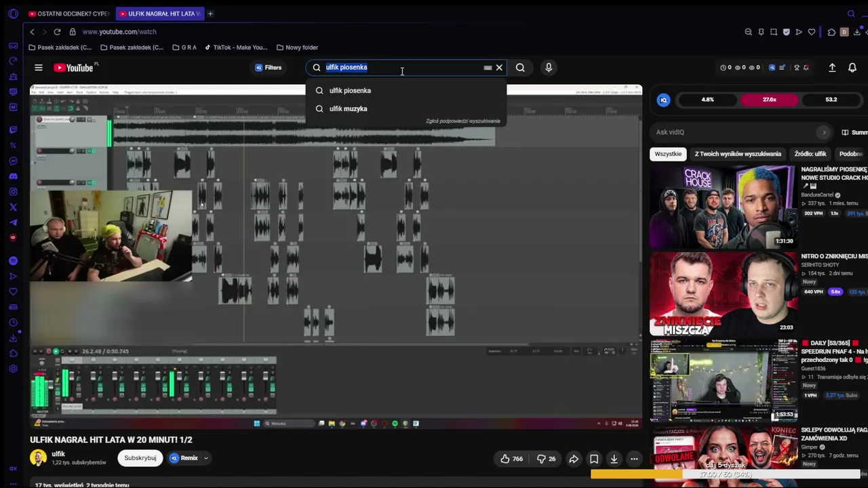Pick the 'ulfik muzyka' search suggestion
This screenshot has height=488, width=868.
406,108
